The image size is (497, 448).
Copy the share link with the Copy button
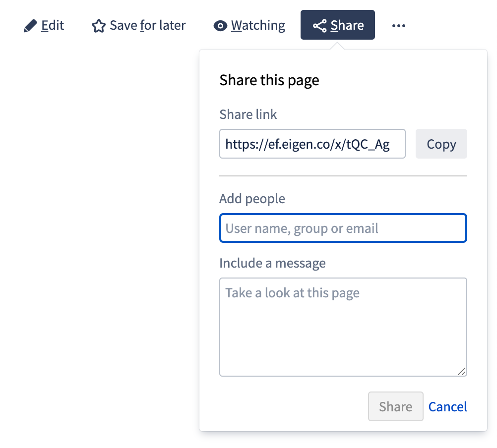441,144
